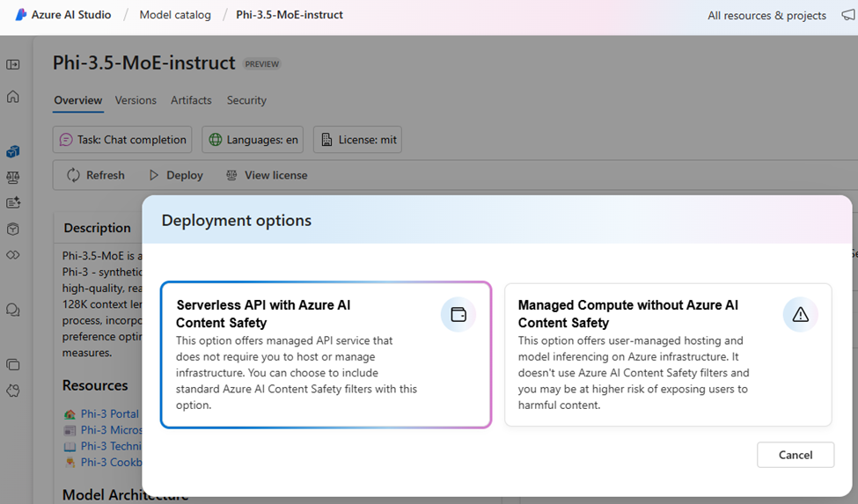
Task: Click the PREVIEW badge beside model name
Action: [x=262, y=64]
